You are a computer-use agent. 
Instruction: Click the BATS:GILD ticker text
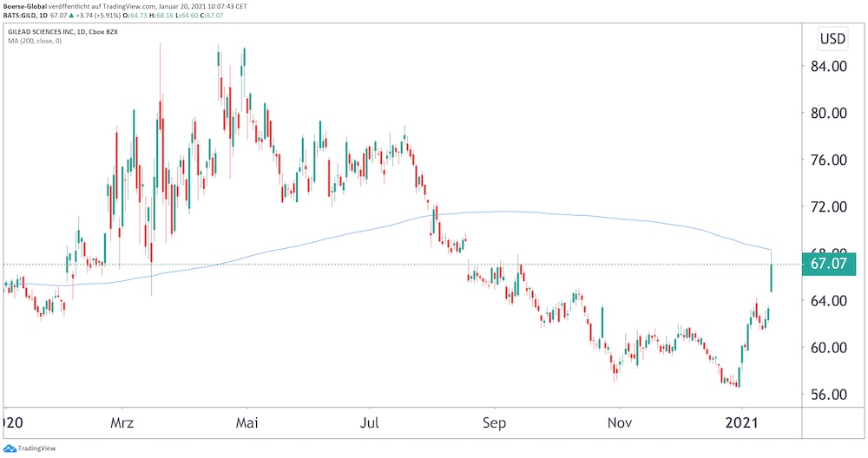(x=19, y=16)
